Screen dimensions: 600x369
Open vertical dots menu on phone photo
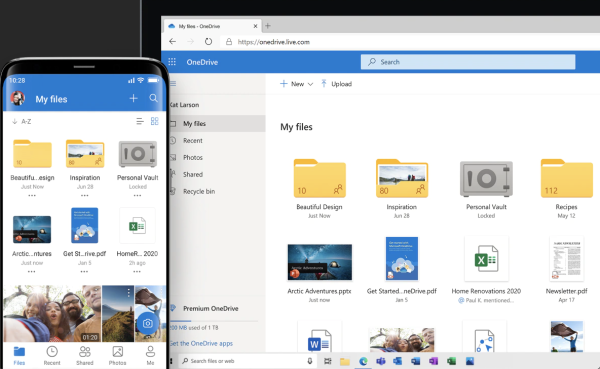pos(129,293)
